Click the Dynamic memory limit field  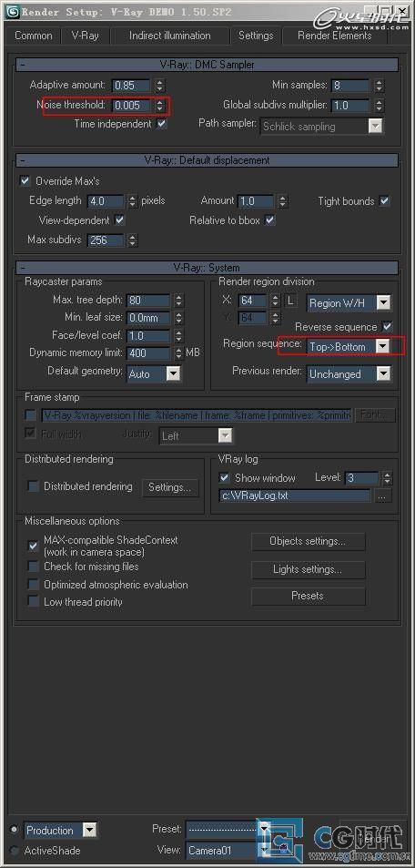148,352
